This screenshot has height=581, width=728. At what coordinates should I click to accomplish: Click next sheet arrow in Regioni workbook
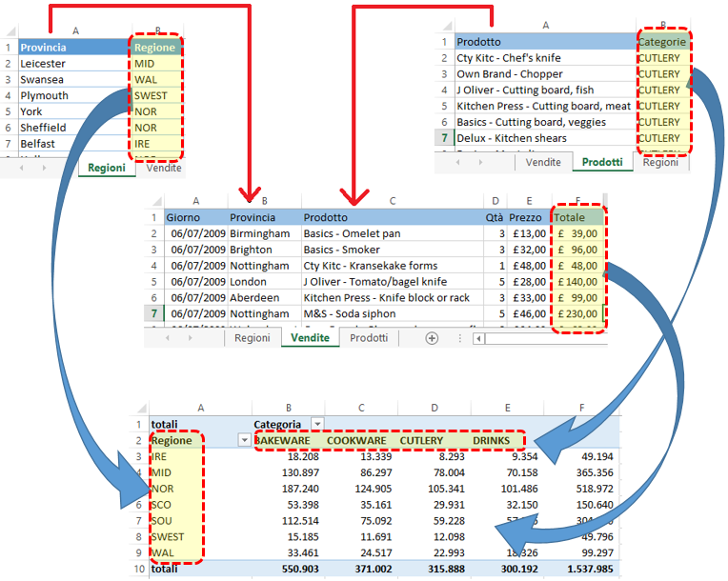(44, 168)
